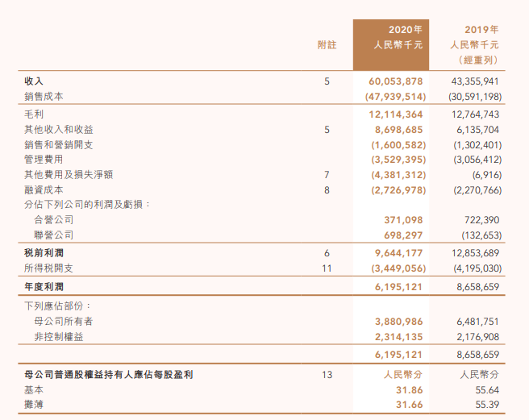Click the 所得稅開支 row label
This screenshot has height=420, width=529.
tap(48, 268)
